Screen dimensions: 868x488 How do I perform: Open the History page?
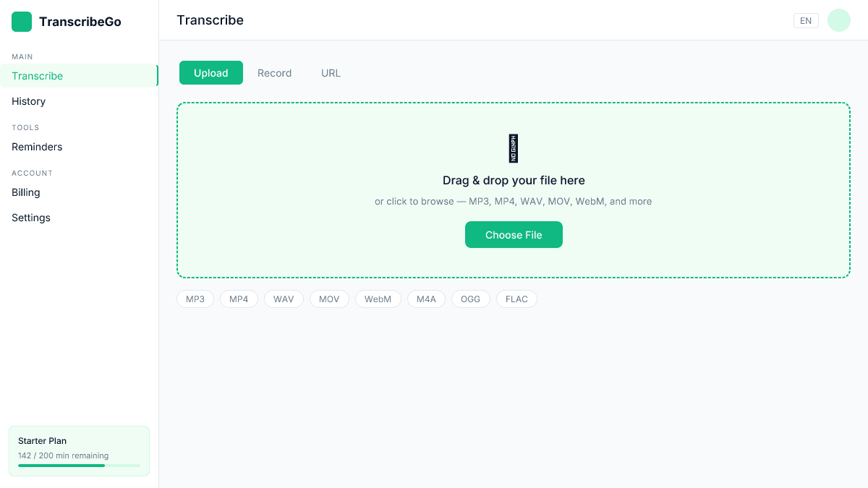point(28,101)
